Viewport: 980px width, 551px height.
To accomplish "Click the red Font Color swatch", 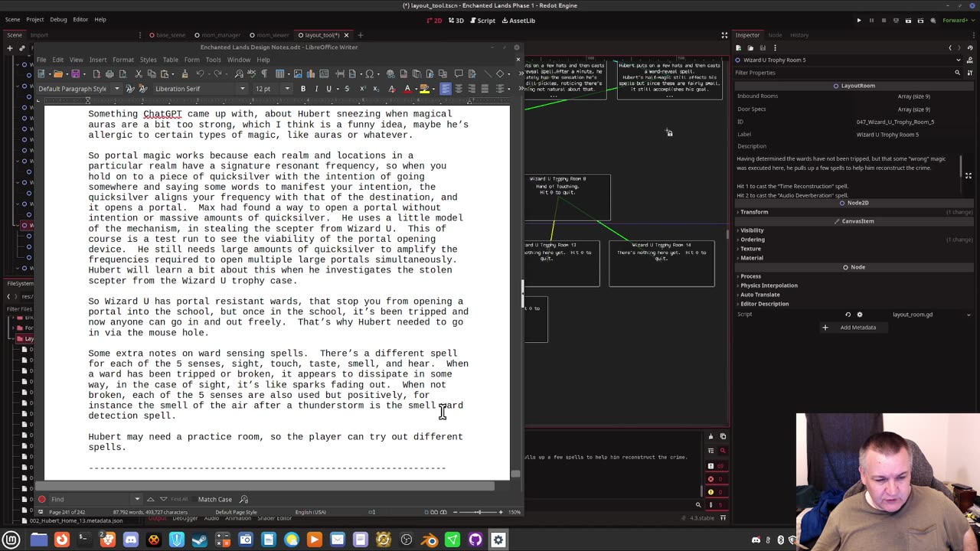I will click(x=407, y=89).
